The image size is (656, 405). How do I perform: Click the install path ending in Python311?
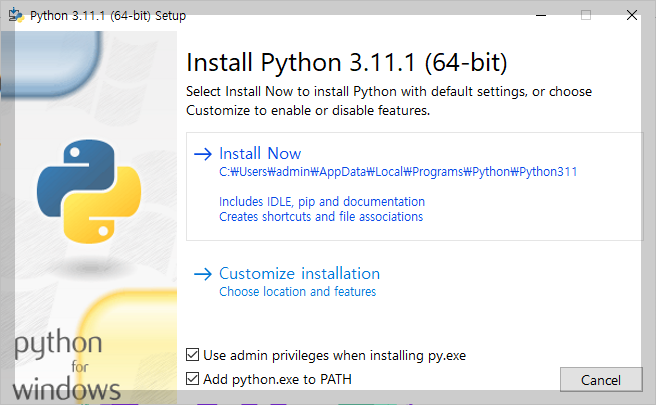[x=398, y=172]
